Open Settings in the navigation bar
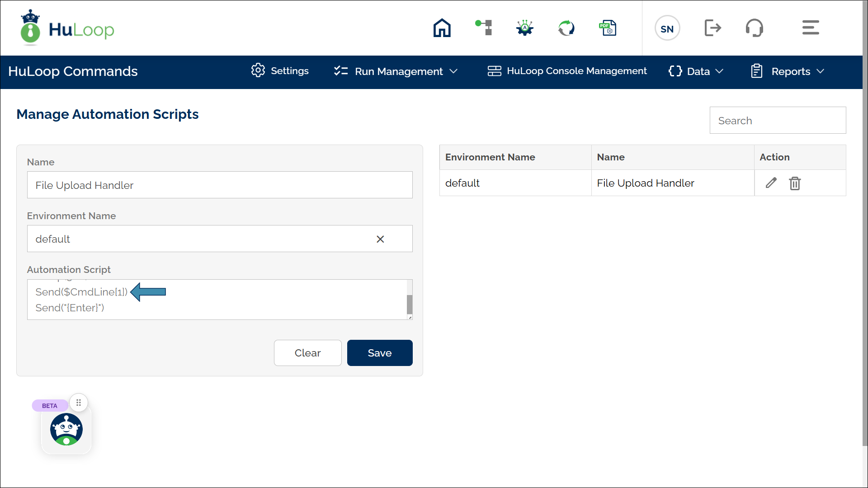 pos(280,71)
